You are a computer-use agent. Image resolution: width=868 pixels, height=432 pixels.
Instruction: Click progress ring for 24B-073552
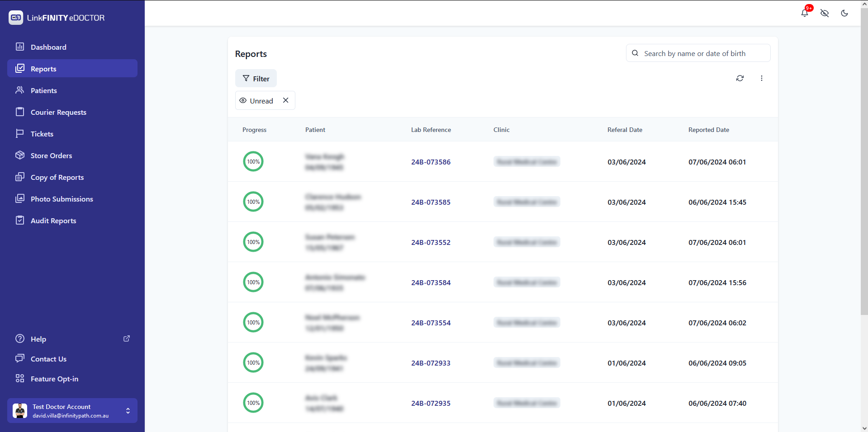coord(253,242)
